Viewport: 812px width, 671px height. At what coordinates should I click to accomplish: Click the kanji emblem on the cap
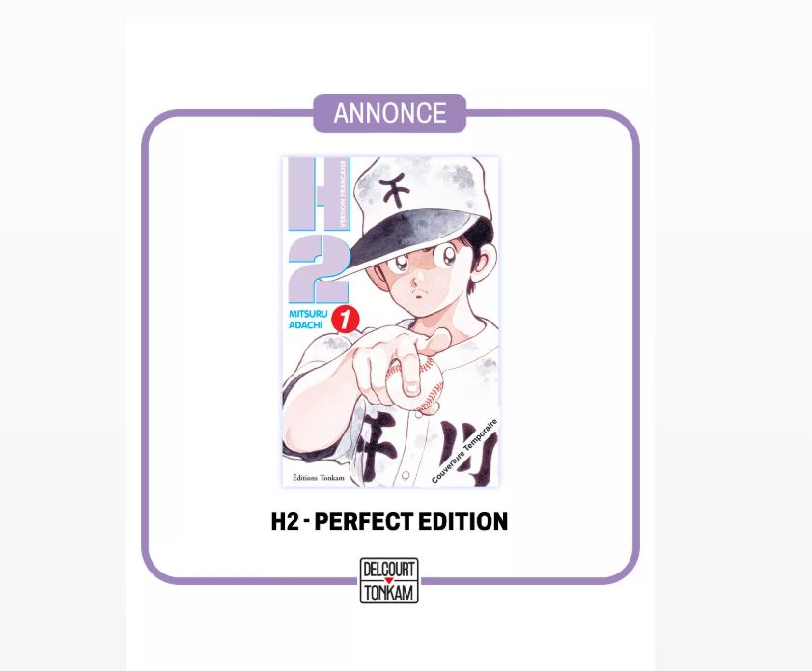pyautogui.click(x=397, y=190)
